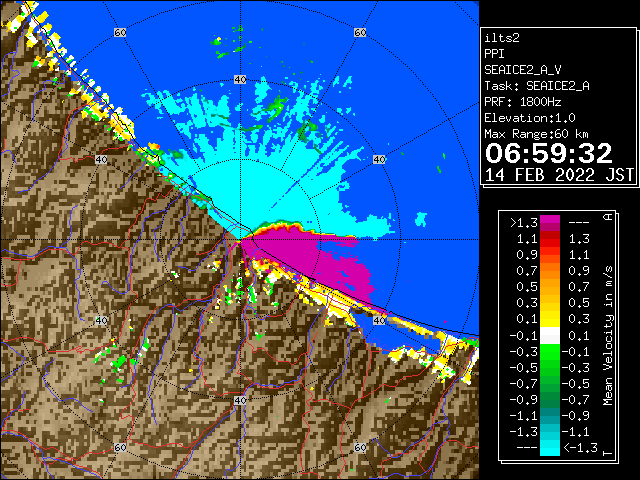The width and height of the screenshot is (640, 480).
Task: Click the '14 FEB 2022 JST' date
Action: [559, 175]
